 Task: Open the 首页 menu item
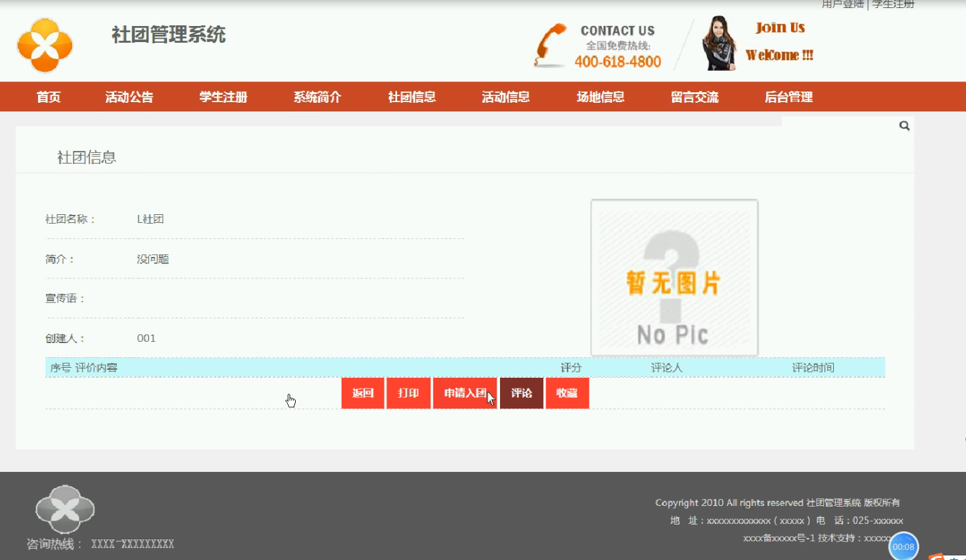[49, 97]
